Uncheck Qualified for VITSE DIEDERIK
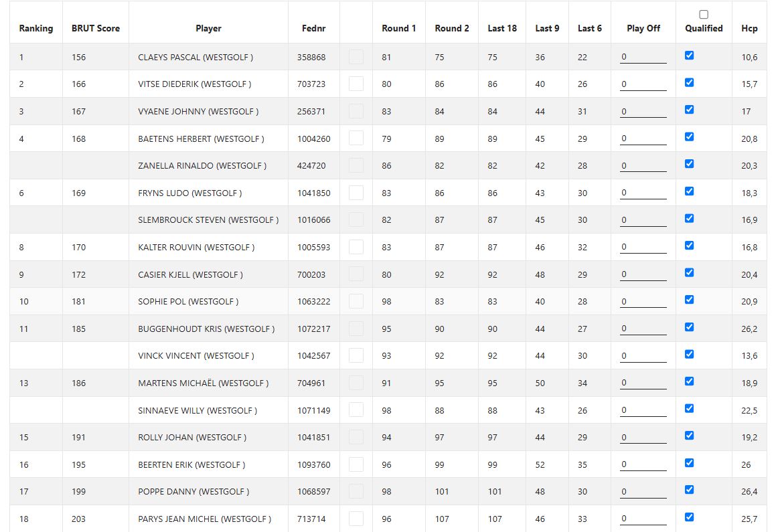This screenshot has height=532, width=782. tap(689, 82)
